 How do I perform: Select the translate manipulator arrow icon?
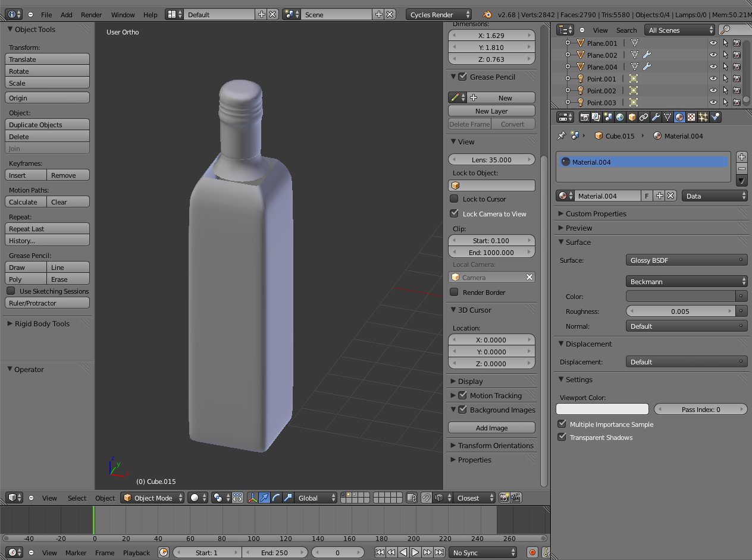pos(265,498)
